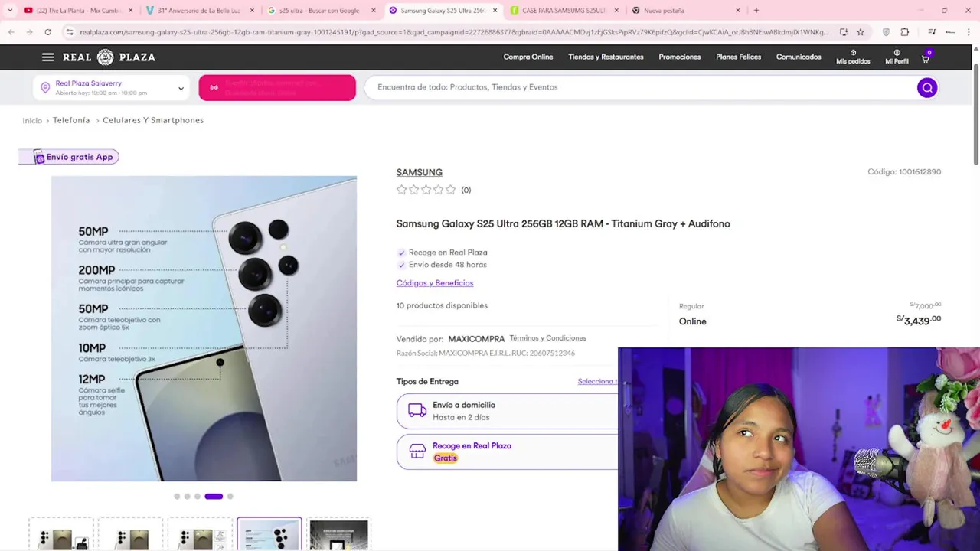Image resolution: width=980 pixels, height=551 pixels.
Task: Close the YouTube The La Planta tab
Action: (x=130, y=11)
